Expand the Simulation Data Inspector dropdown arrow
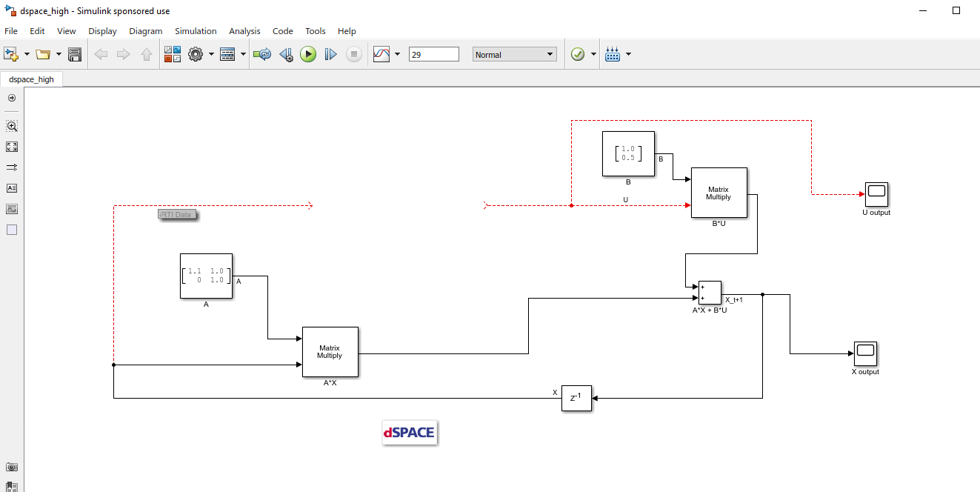980x492 pixels. point(398,54)
